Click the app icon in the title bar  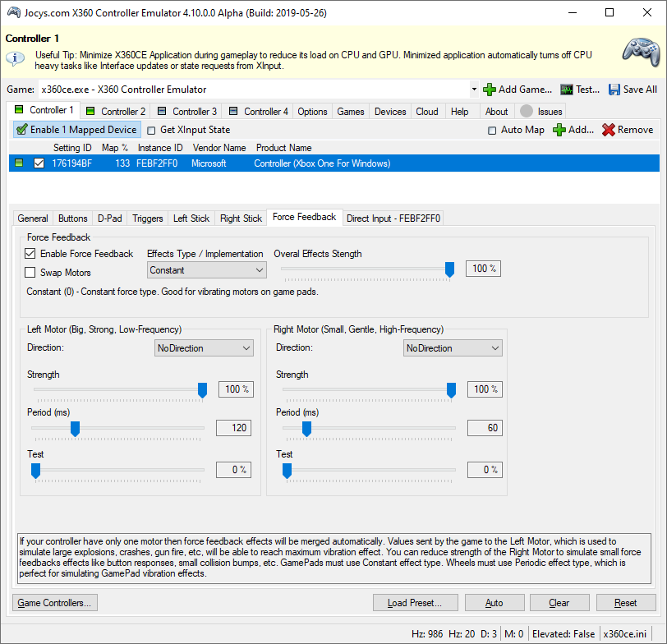pos(14,12)
